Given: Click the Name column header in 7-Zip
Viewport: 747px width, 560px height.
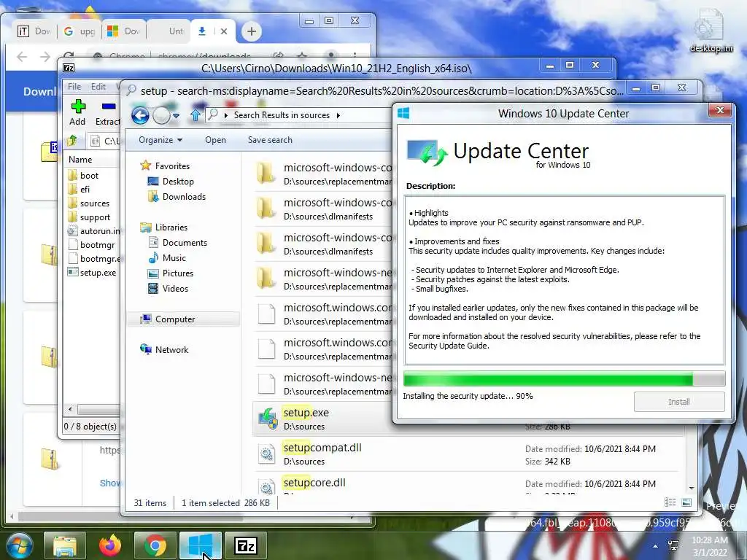Looking at the screenshot, I should click(x=80, y=160).
